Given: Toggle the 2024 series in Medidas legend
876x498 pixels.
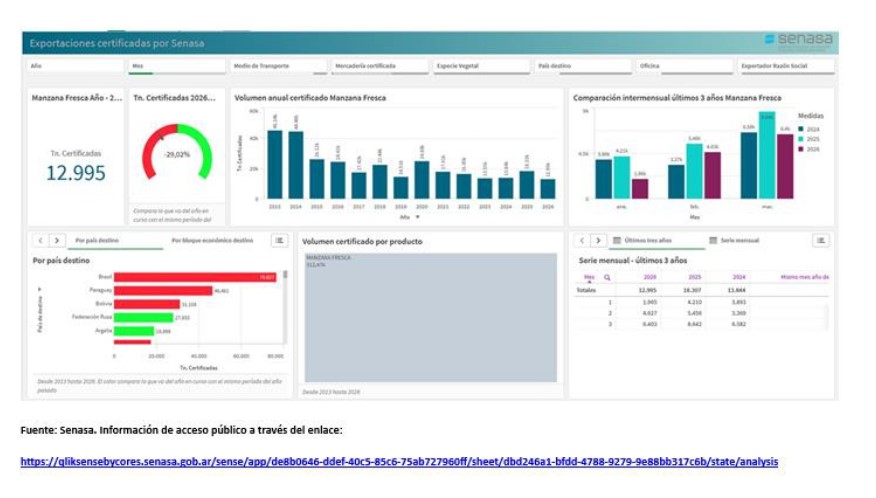Looking at the screenshot, I should [809, 129].
